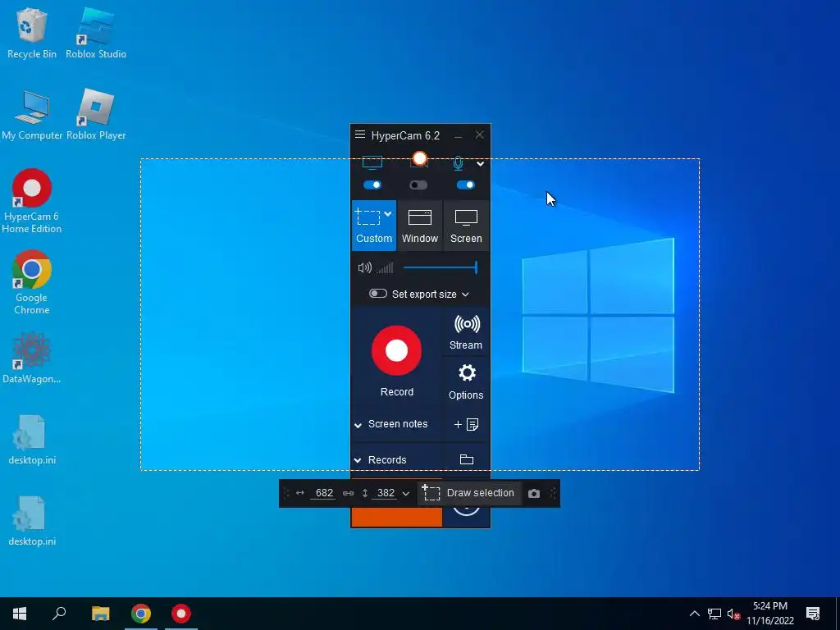This screenshot has width=840, height=630.
Task: Click the orange bar below Records
Action: point(396,517)
